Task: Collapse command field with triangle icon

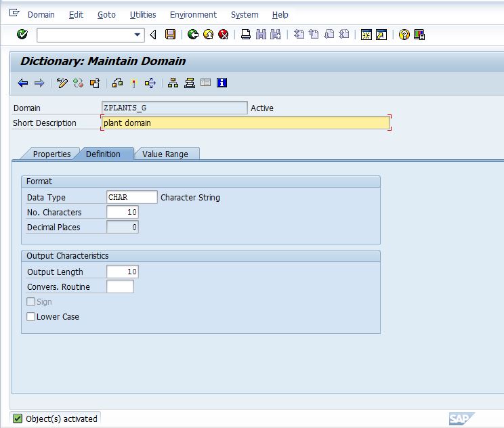Action: (x=153, y=35)
